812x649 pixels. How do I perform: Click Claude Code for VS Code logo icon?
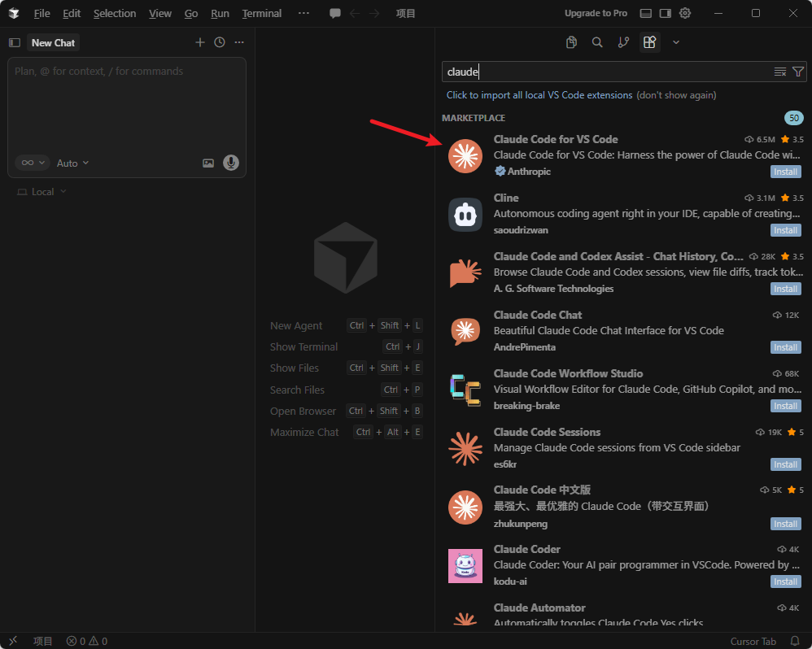[465, 156]
